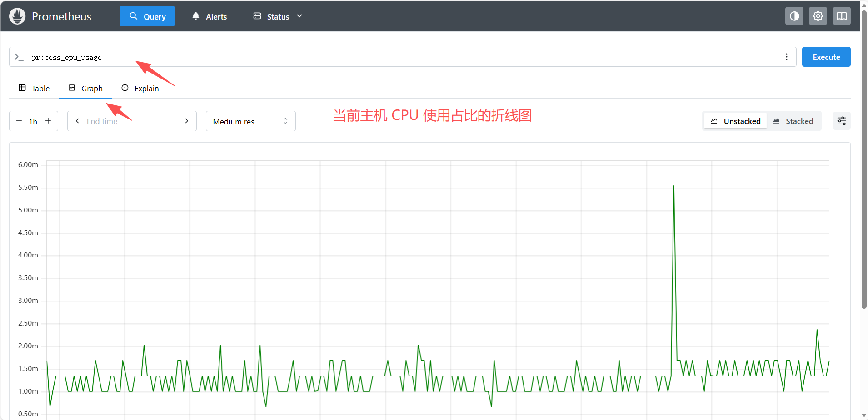Switch to the Graph tab
Screen dimensions: 868x420
(x=85, y=88)
